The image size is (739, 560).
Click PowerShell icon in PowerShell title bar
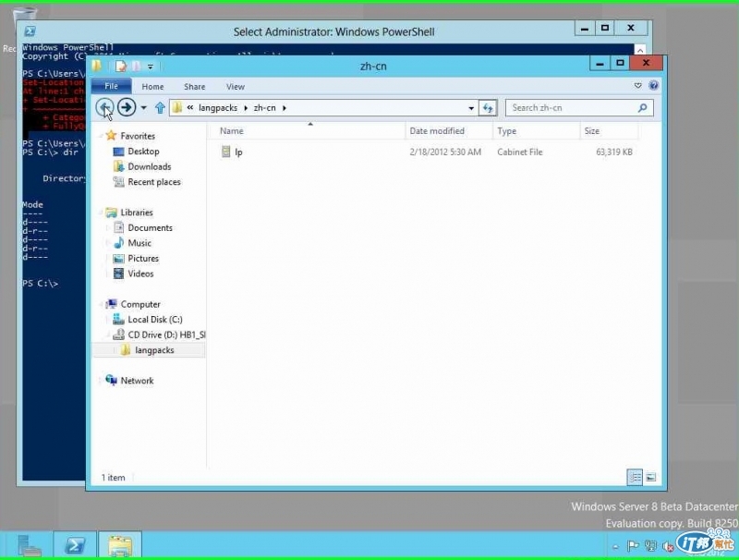click(x=30, y=31)
